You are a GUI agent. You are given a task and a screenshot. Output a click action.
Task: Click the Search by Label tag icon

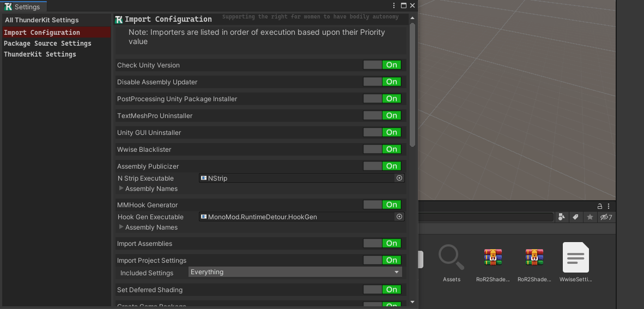click(x=575, y=217)
